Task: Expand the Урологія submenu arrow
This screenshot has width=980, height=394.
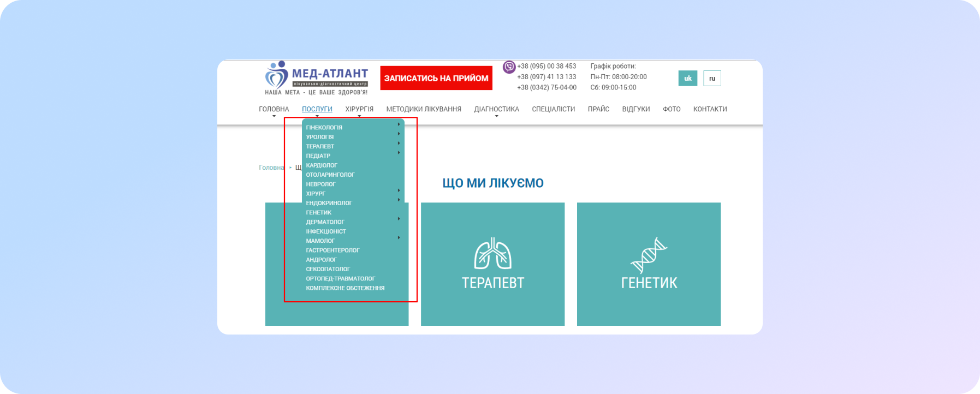Action: pyautogui.click(x=399, y=134)
